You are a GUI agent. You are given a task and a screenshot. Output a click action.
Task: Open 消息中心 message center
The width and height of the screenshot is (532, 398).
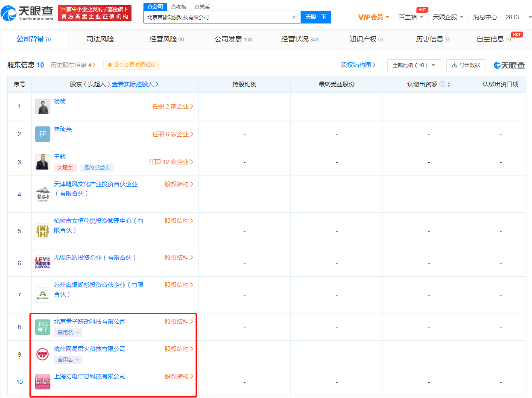tap(485, 17)
